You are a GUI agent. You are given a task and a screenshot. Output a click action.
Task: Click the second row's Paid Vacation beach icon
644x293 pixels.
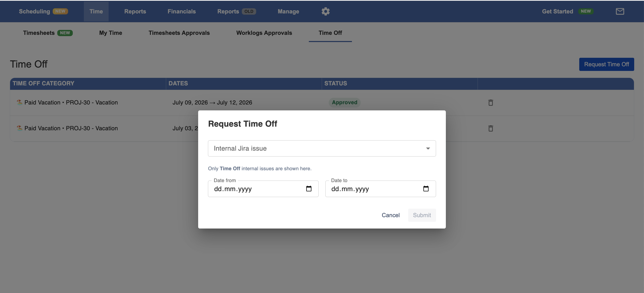[19, 128]
